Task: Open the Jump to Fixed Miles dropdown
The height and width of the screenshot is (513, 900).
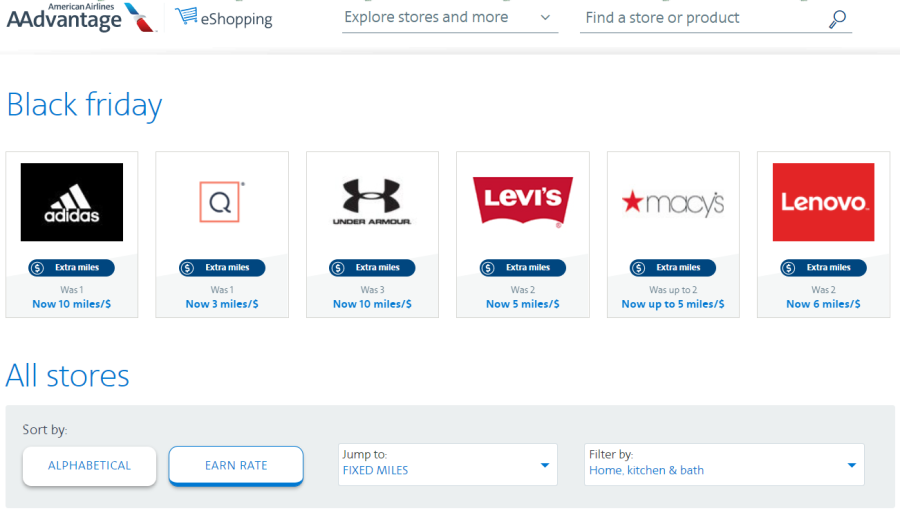Action: [x=447, y=464]
